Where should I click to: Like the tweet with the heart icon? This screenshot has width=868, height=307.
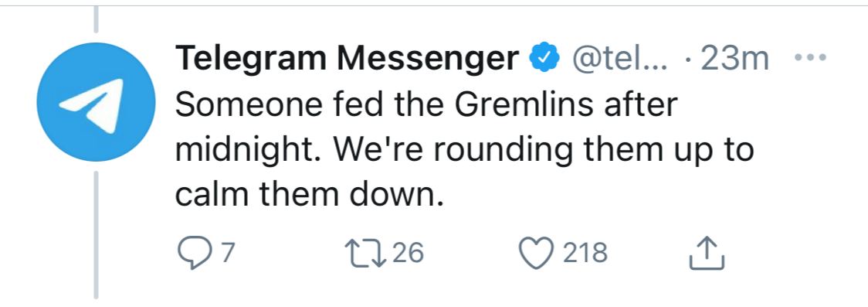[537, 253]
